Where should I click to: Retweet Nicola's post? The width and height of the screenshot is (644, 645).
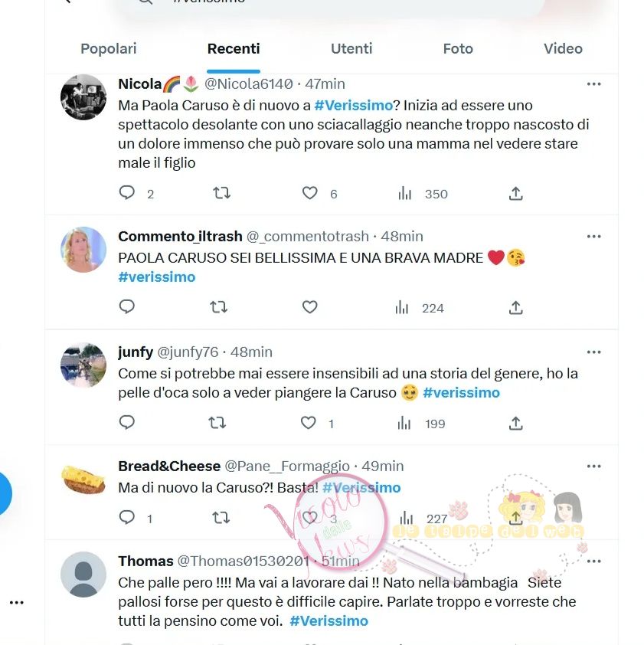[221, 192]
